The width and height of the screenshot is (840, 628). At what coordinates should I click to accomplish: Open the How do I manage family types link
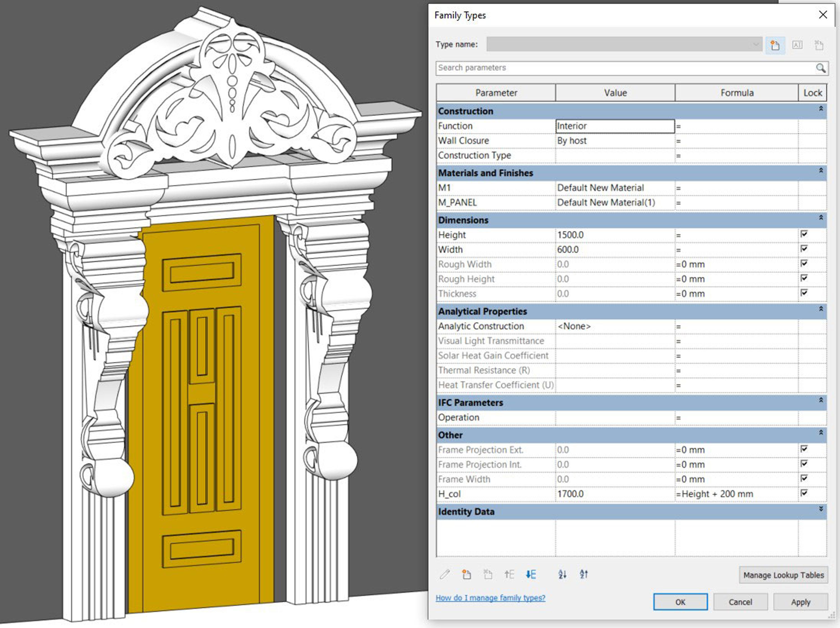tap(490, 598)
